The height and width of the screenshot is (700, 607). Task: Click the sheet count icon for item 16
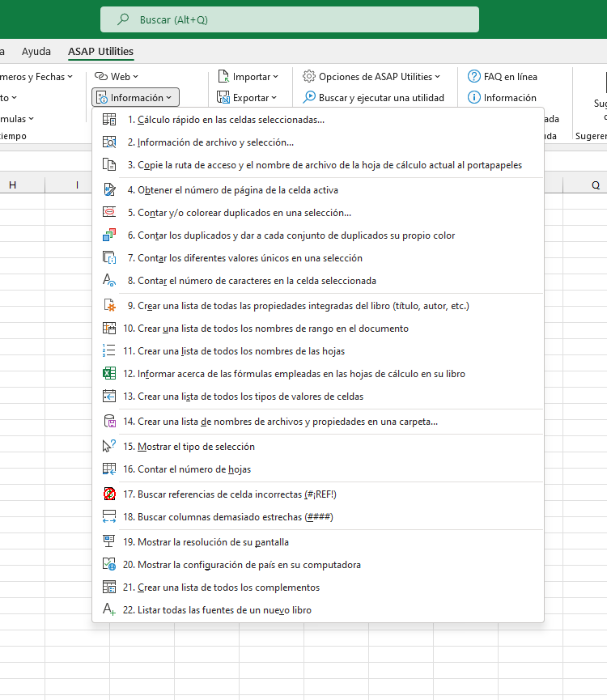point(109,469)
